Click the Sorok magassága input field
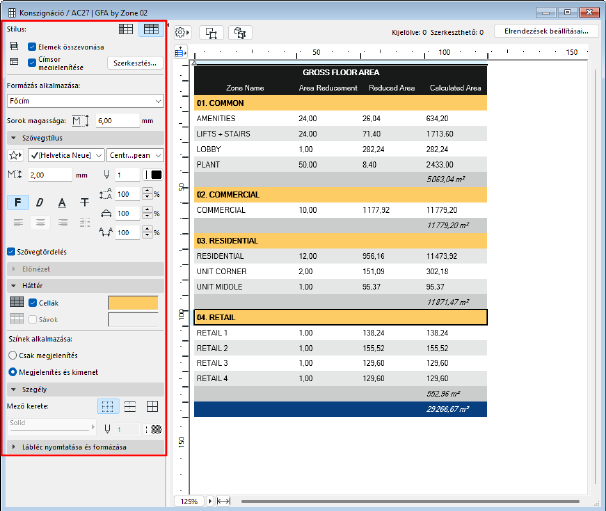The image size is (606, 511). [116, 119]
